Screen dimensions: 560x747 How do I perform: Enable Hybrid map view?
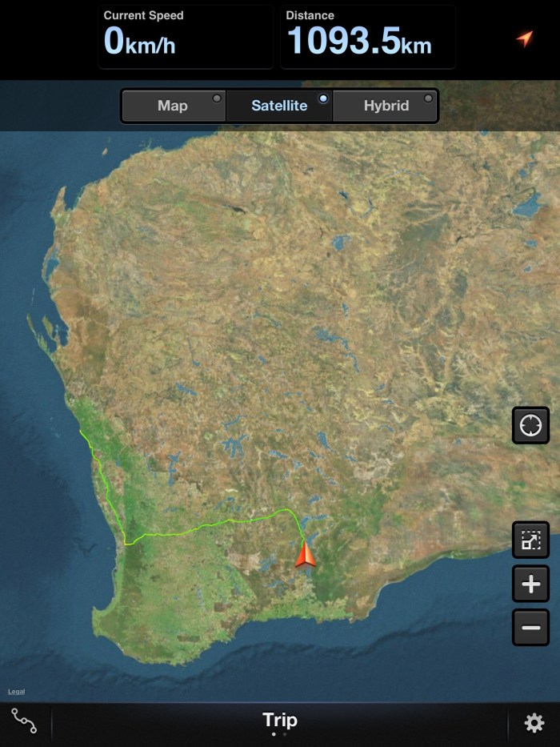coord(386,106)
